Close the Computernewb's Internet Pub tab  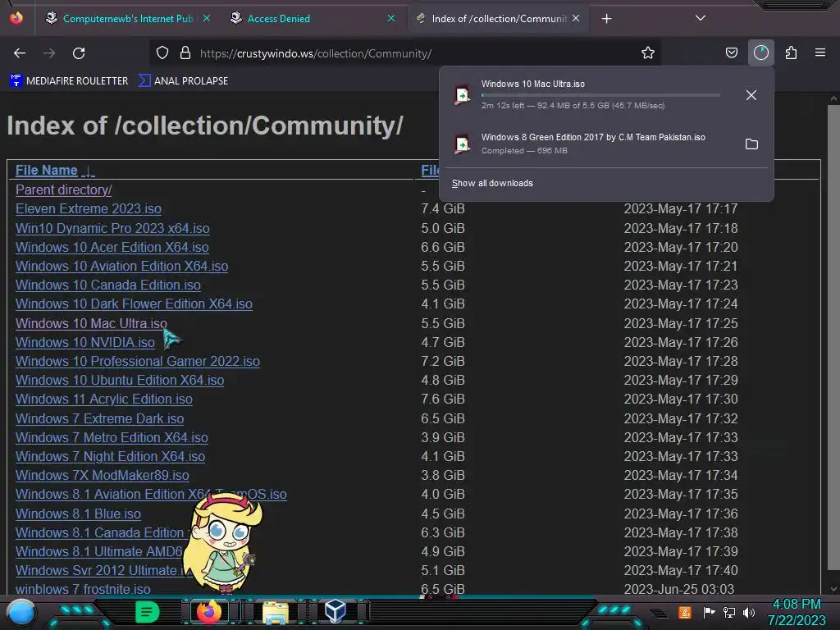[x=207, y=18]
